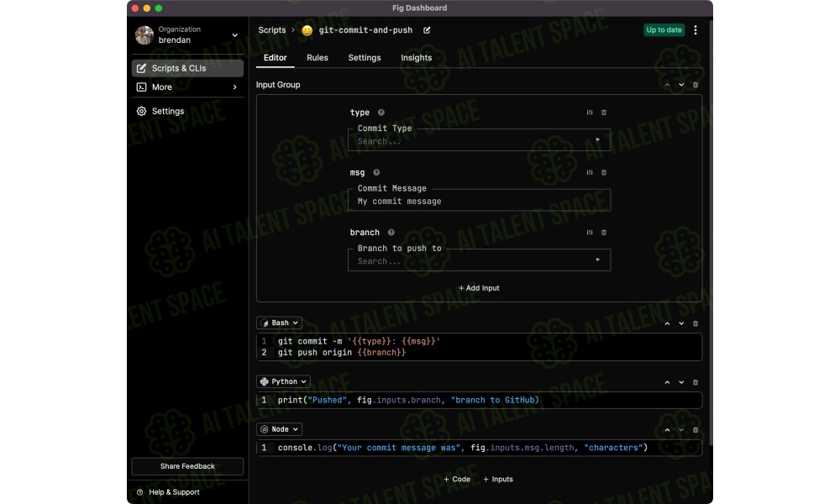Viewport: 840px width, 504px height.
Task: Switch to the Rules tab
Action: tap(318, 58)
